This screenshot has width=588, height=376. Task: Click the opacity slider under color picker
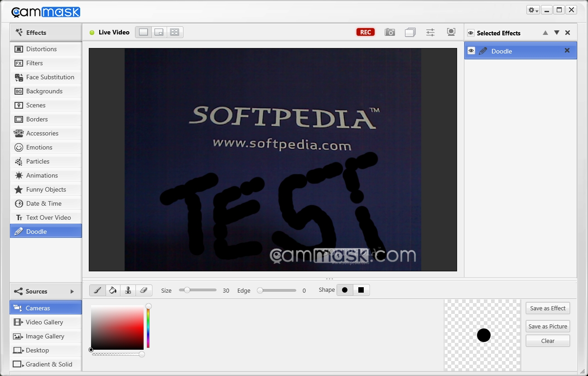[118, 354]
